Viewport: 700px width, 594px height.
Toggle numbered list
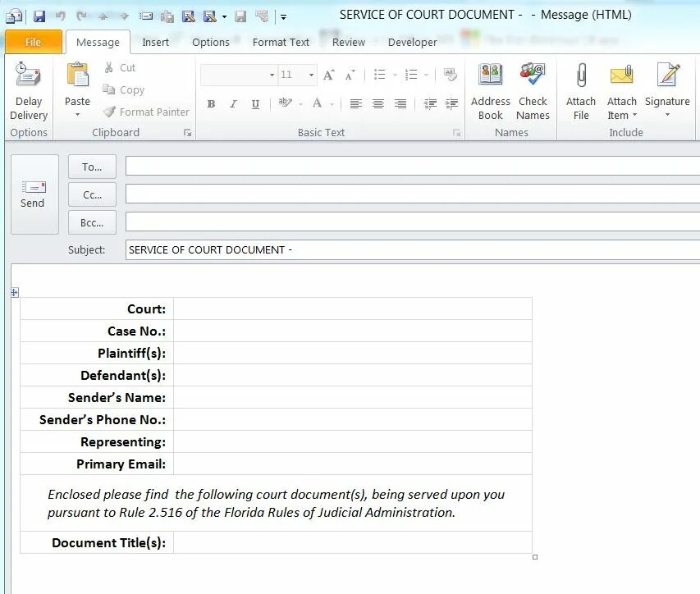(x=411, y=75)
